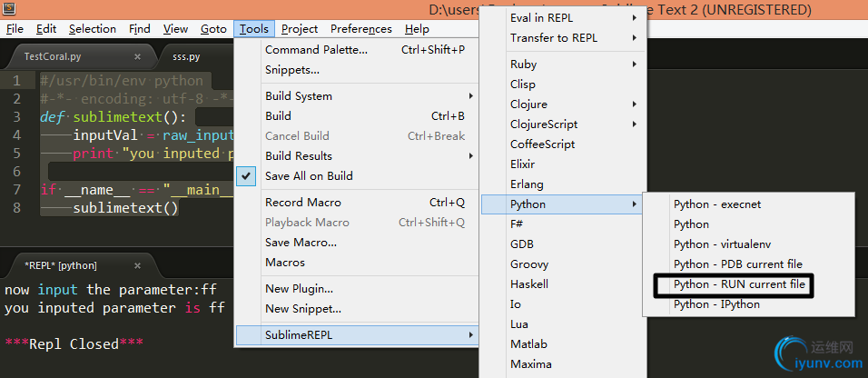This screenshot has height=378, width=868.
Task: Open the Command Palette menu item
Action: [316, 49]
